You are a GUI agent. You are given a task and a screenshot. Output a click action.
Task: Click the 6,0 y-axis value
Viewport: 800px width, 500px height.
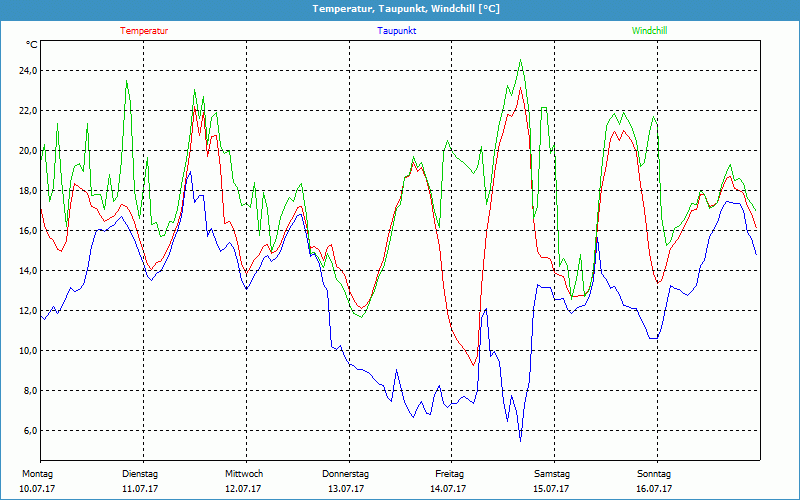pos(30,431)
